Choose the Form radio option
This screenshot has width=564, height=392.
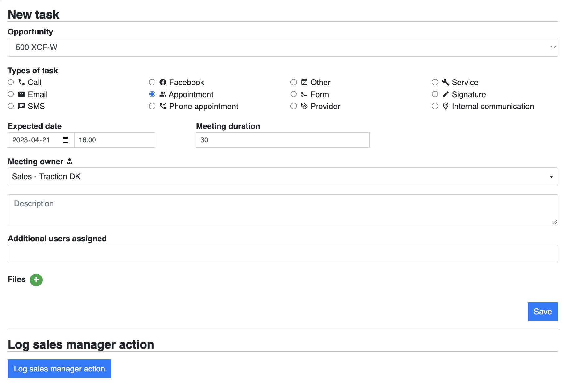294,94
